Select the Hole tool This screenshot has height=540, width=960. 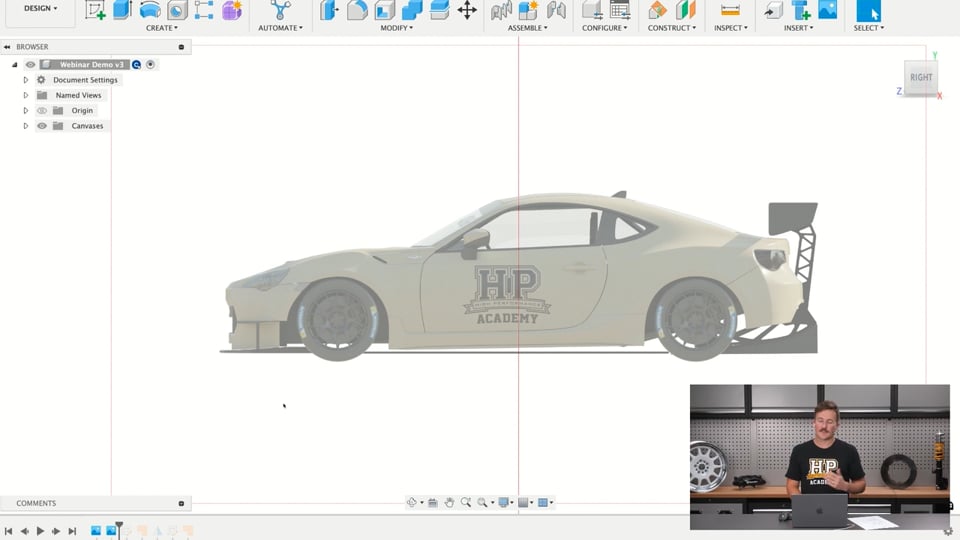(178, 10)
